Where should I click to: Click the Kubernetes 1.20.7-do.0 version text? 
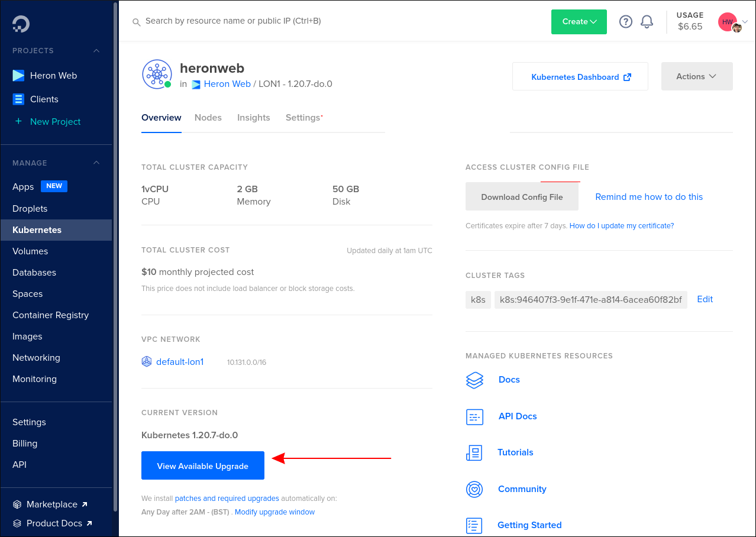[189, 435]
